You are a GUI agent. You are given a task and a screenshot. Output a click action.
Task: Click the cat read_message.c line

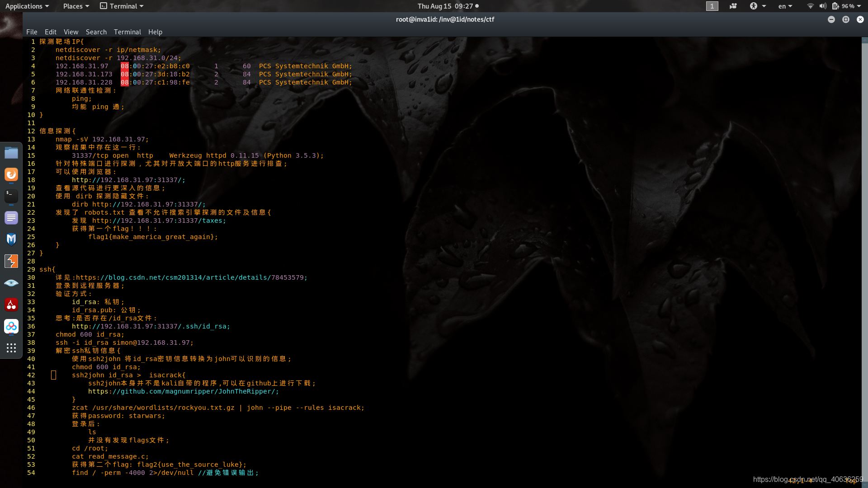point(110,456)
